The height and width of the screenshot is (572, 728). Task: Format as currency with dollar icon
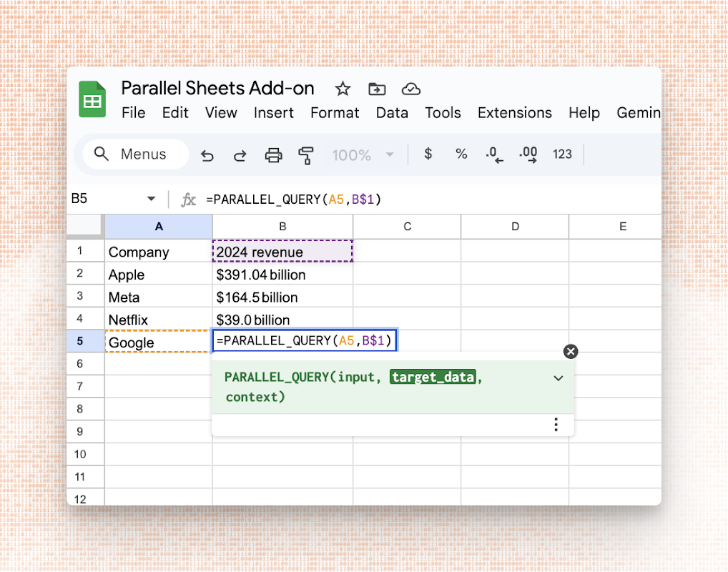(x=428, y=154)
